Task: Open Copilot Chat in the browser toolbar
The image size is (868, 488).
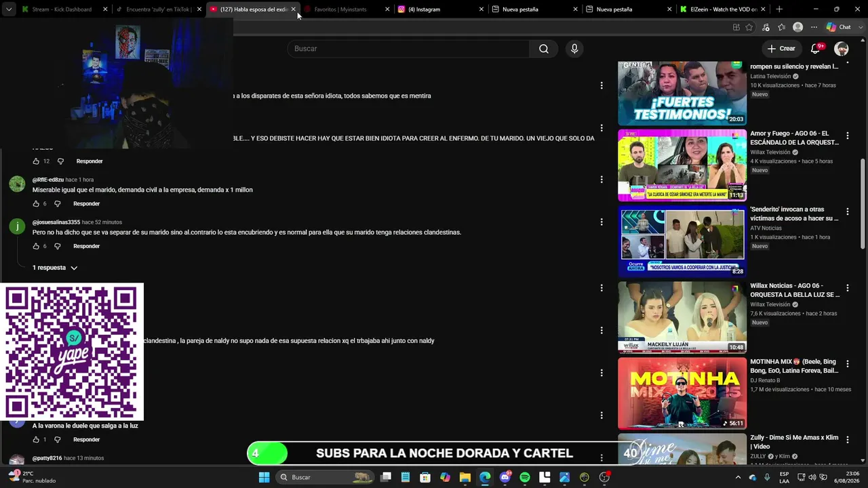Action: [x=839, y=27]
